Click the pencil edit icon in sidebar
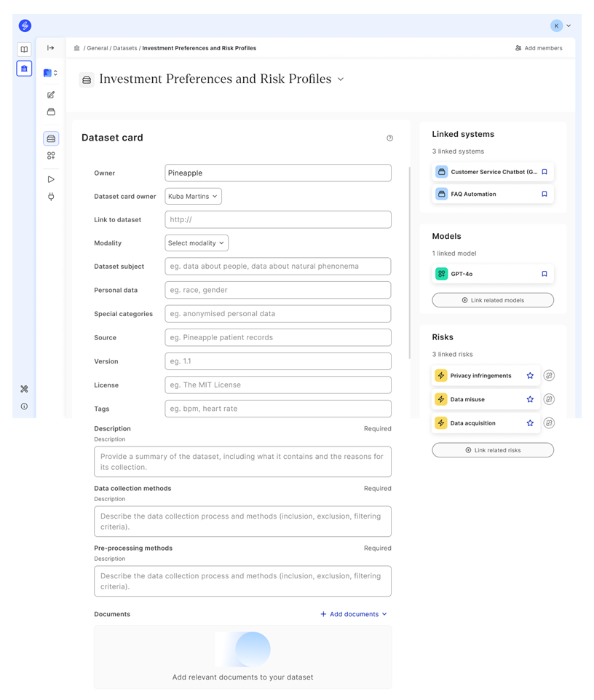 [x=51, y=95]
